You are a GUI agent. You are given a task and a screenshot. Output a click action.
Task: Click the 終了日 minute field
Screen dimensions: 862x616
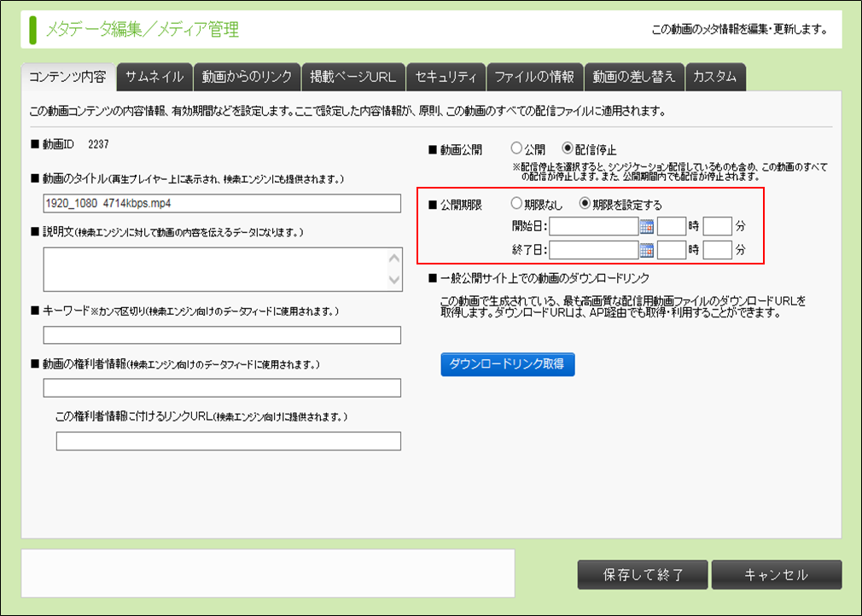(x=718, y=250)
